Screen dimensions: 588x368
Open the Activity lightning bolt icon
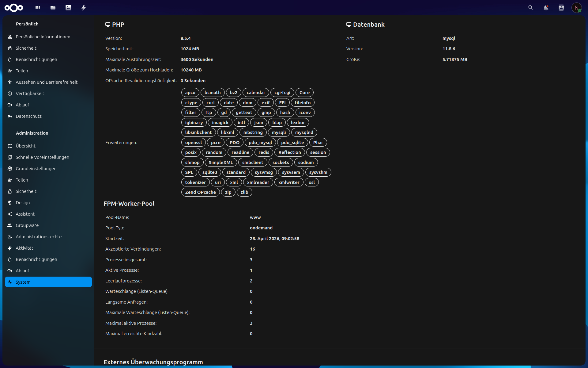(x=84, y=8)
